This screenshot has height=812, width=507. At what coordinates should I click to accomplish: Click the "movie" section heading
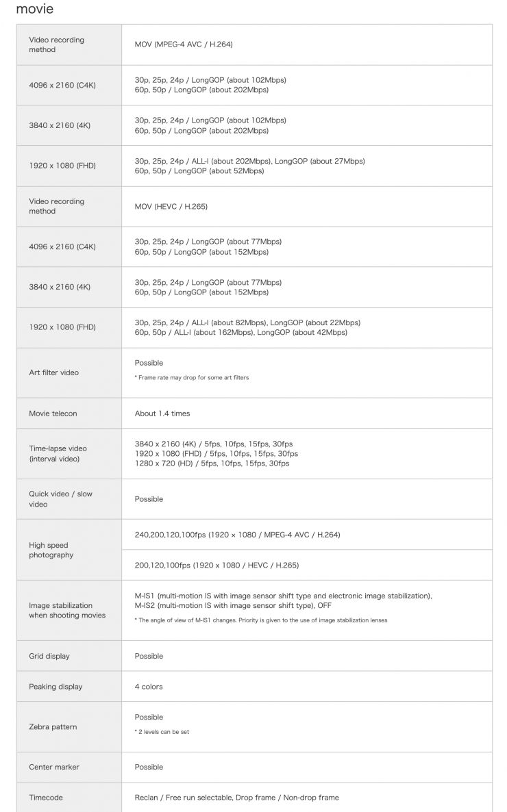[34, 9]
